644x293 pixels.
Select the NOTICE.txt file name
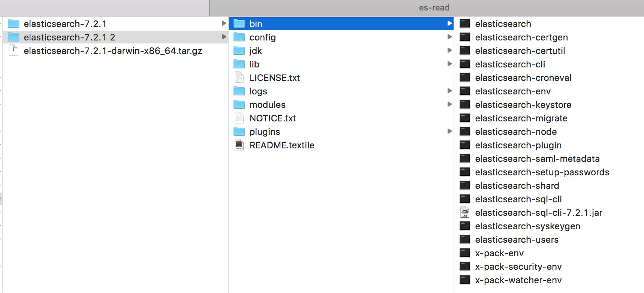click(273, 118)
